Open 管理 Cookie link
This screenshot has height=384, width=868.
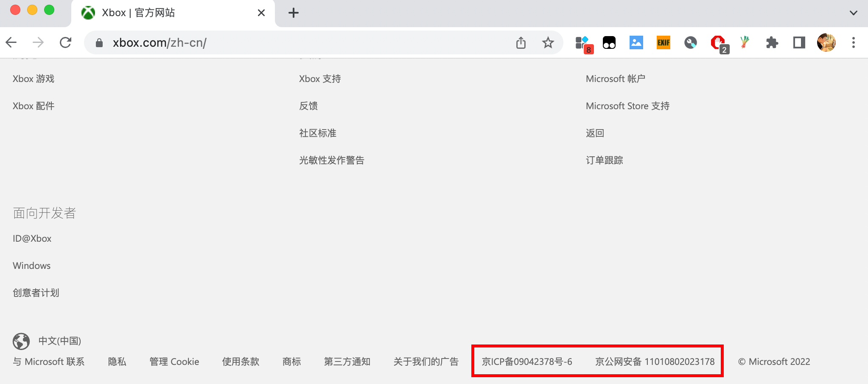pos(174,362)
